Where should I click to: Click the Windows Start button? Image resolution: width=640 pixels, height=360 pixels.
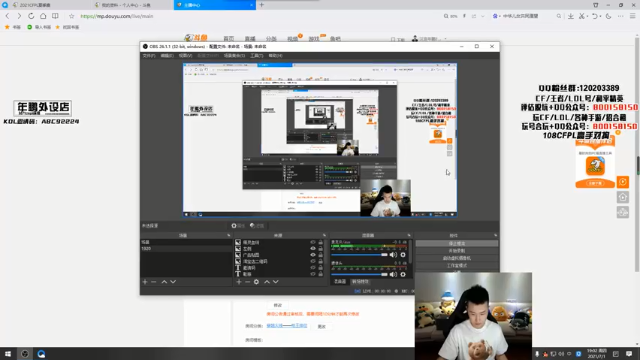(8, 354)
